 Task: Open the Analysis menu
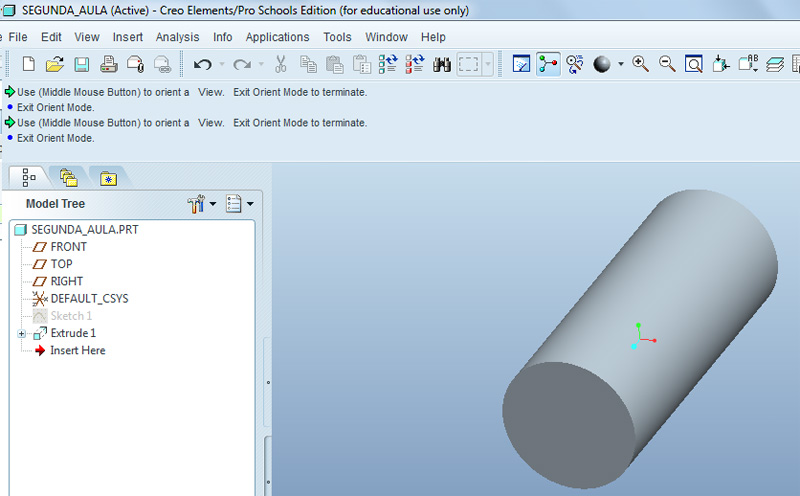pyautogui.click(x=177, y=37)
